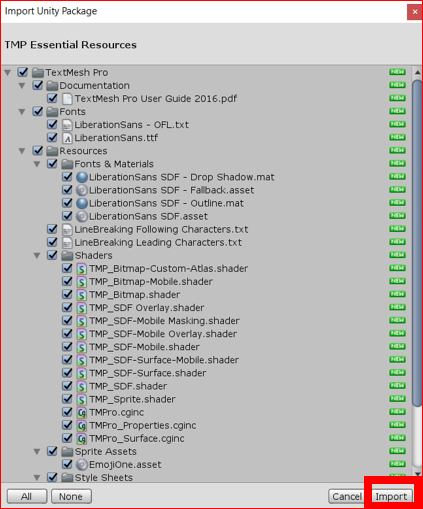Click the Fonts folder icon
Screen dimensions: 423x509
[x=52, y=112]
